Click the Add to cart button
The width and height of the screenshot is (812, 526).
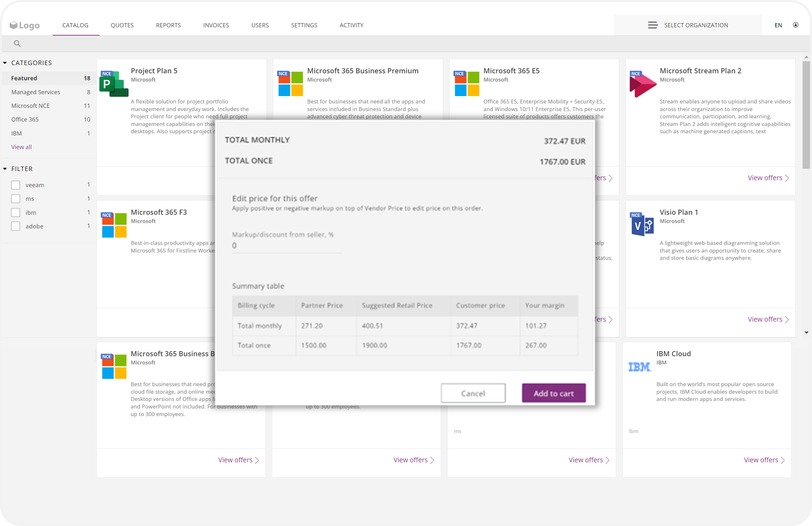click(554, 393)
